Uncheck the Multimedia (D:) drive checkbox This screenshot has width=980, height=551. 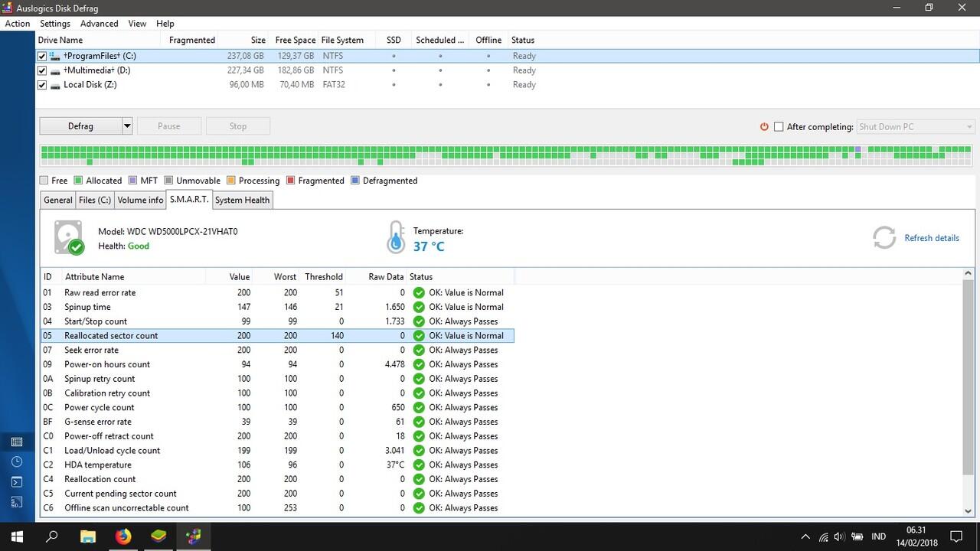(43, 70)
